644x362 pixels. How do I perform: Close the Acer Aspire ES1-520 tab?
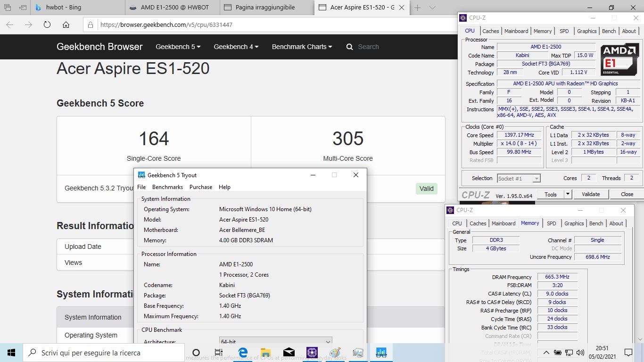click(x=403, y=8)
